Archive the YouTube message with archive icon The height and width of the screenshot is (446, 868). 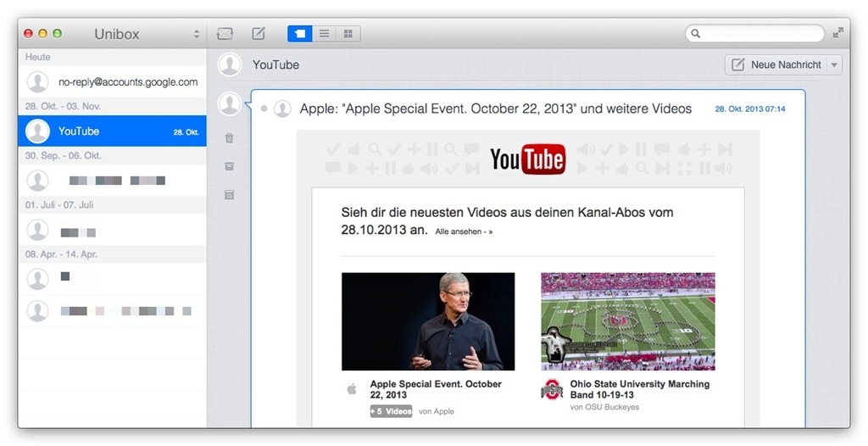click(229, 166)
